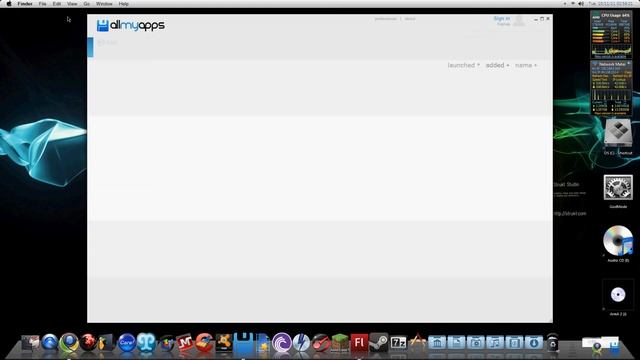The image size is (640, 360).
Task: Launch Steam from the dock
Action: [x=378, y=342]
